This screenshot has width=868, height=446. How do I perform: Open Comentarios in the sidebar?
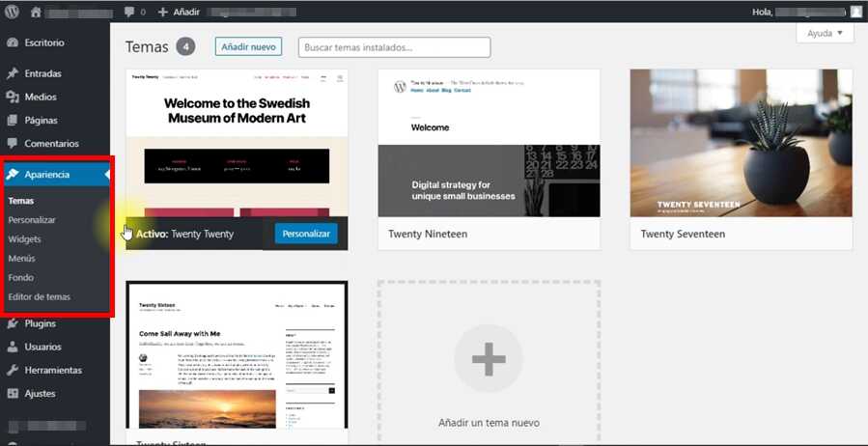[51, 143]
